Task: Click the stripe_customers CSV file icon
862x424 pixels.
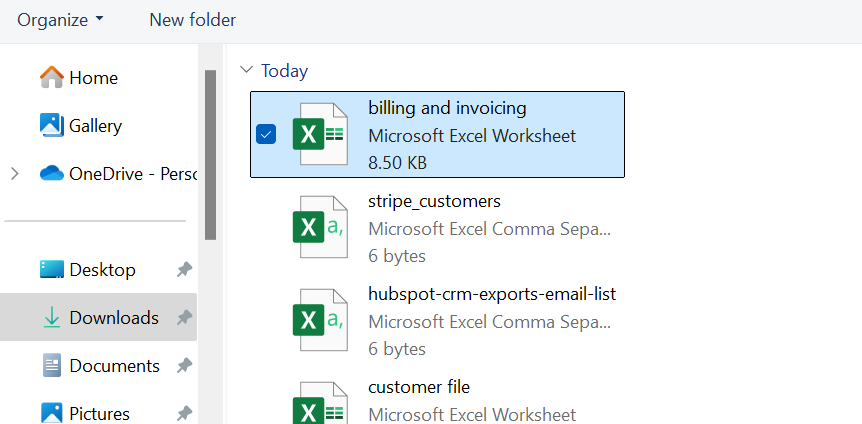Action: coord(319,227)
